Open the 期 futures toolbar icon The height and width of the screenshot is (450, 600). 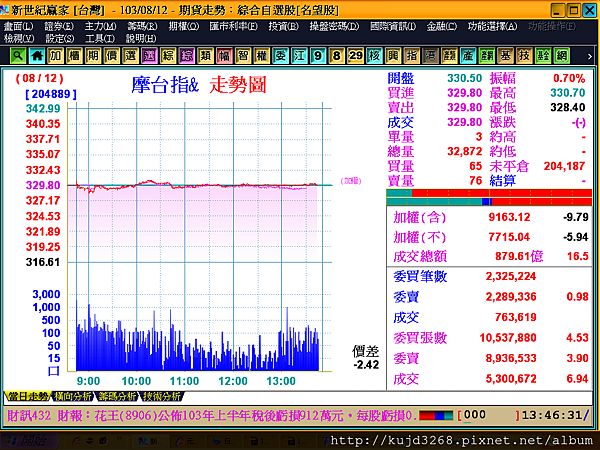93,56
